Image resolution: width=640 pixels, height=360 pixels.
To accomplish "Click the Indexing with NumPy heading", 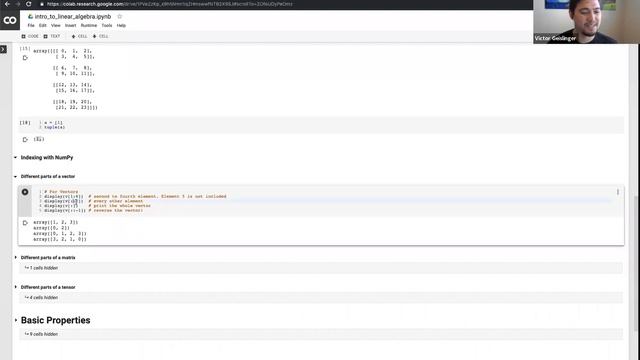I will click(x=47, y=158).
